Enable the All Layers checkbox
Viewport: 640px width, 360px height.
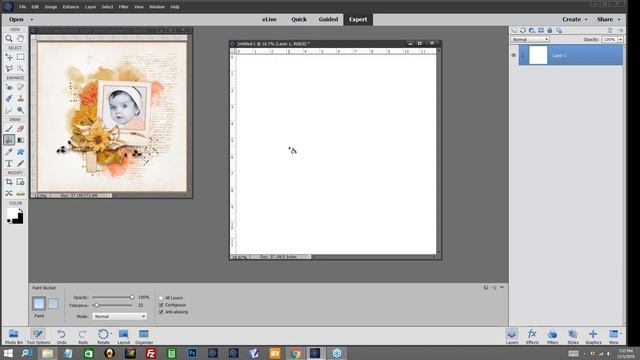coord(161,298)
